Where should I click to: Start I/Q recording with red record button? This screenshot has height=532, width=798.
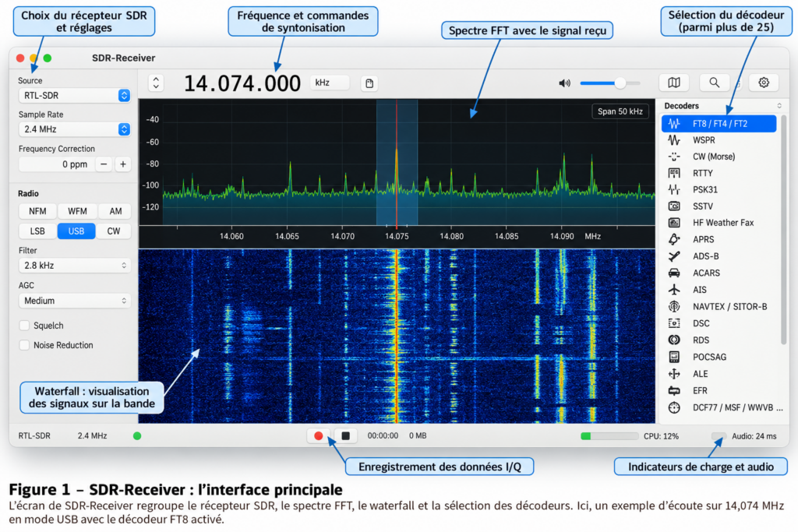[319, 436]
